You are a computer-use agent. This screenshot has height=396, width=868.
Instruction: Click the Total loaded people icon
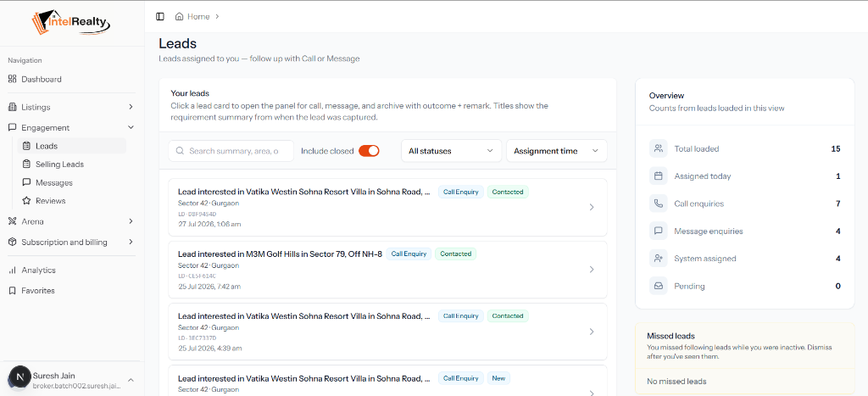(x=658, y=148)
